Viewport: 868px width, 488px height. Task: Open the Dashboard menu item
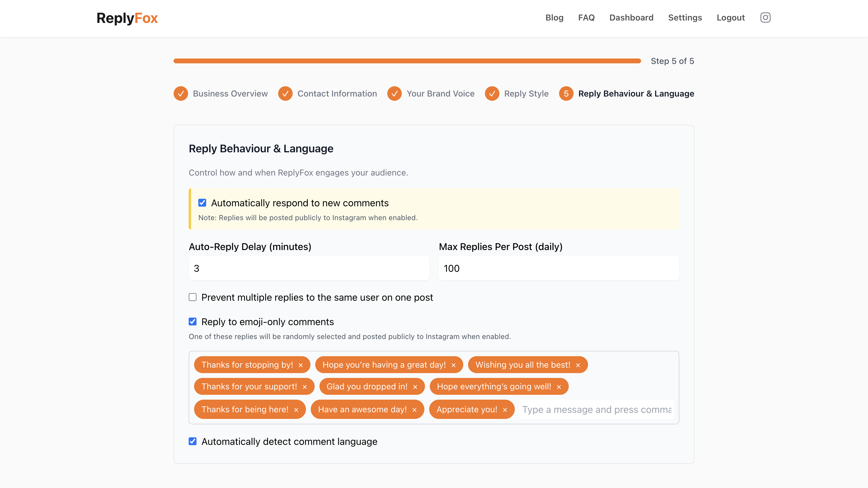pyautogui.click(x=631, y=17)
